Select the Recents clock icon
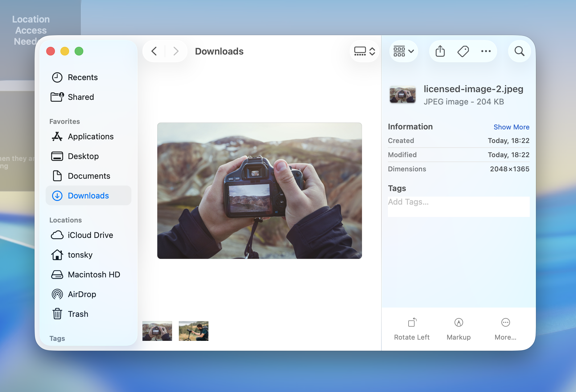576x392 pixels. pyautogui.click(x=57, y=77)
